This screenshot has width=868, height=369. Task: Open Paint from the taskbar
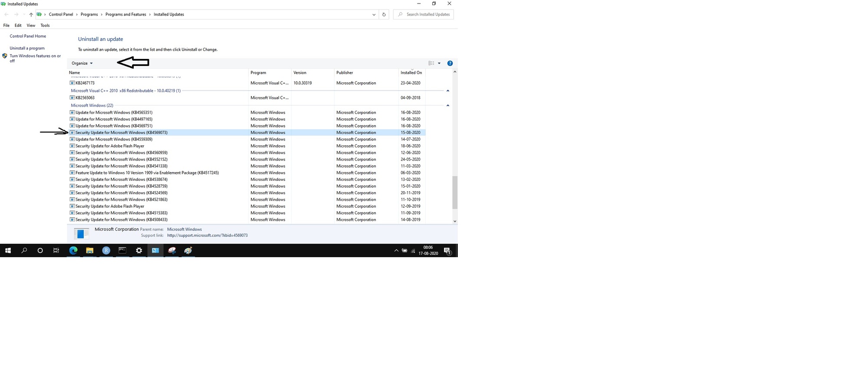tap(188, 250)
